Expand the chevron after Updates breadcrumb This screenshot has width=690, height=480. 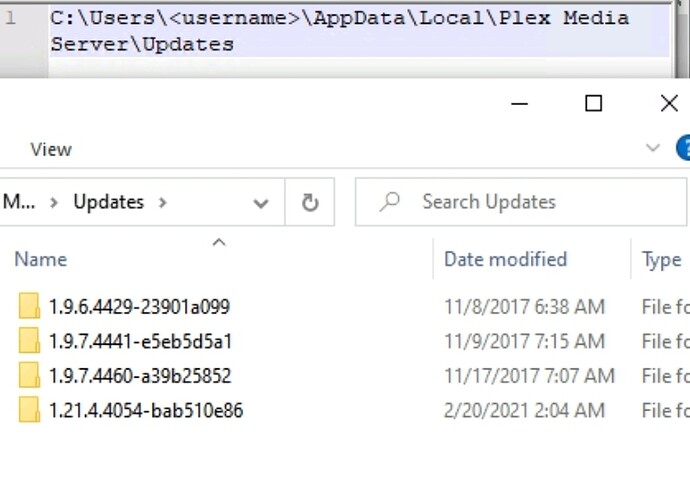(x=162, y=203)
